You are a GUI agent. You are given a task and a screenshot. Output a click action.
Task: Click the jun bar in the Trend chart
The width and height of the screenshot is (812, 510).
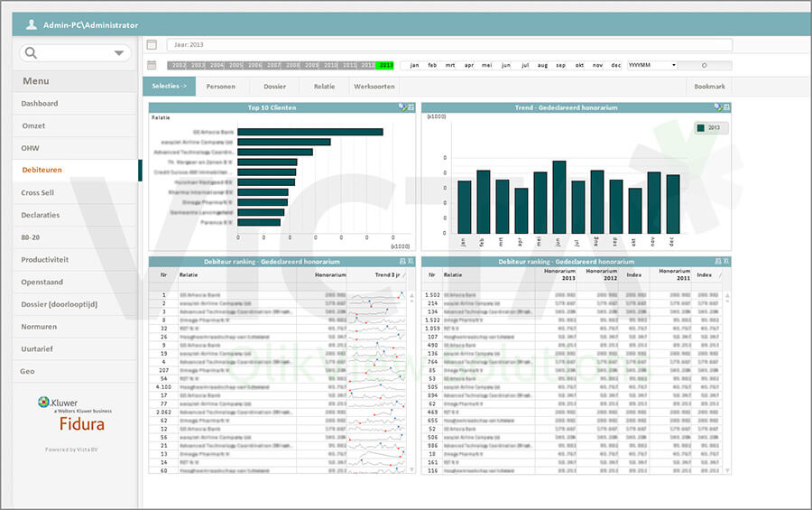pyautogui.click(x=558, y=197)
